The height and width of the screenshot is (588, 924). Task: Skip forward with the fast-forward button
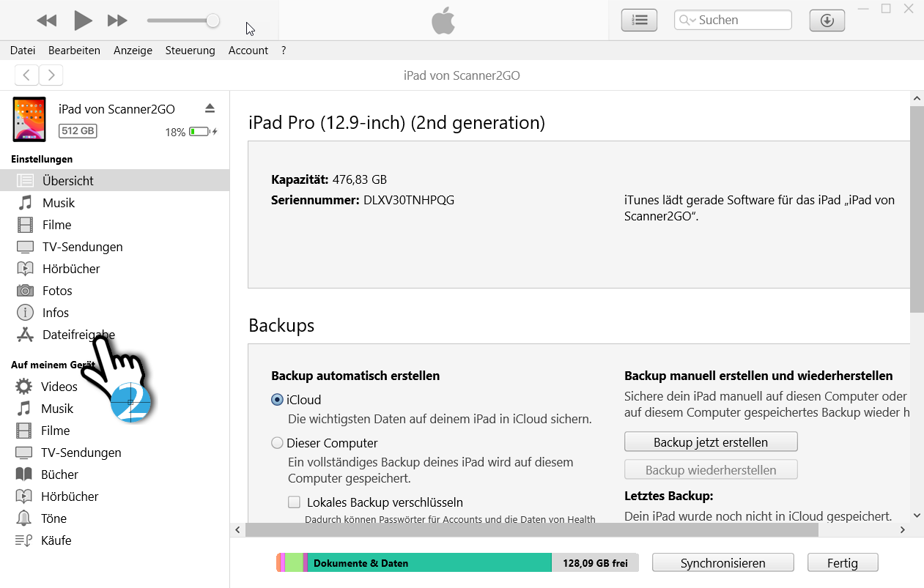pyautogui.click(x=117, y=21)
